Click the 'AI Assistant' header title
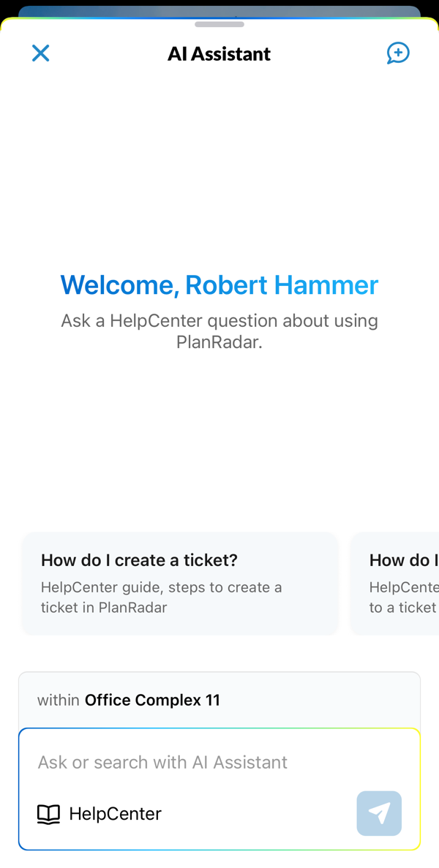Viewport: 439px width, 868px height. coord(219,54)
